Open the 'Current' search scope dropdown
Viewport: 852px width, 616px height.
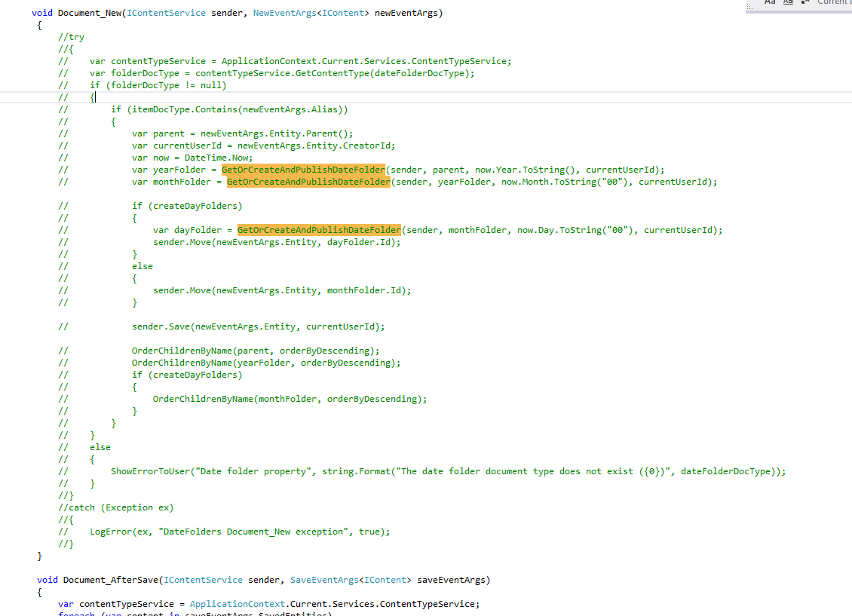pyautogui.click(x=834, y=2)
